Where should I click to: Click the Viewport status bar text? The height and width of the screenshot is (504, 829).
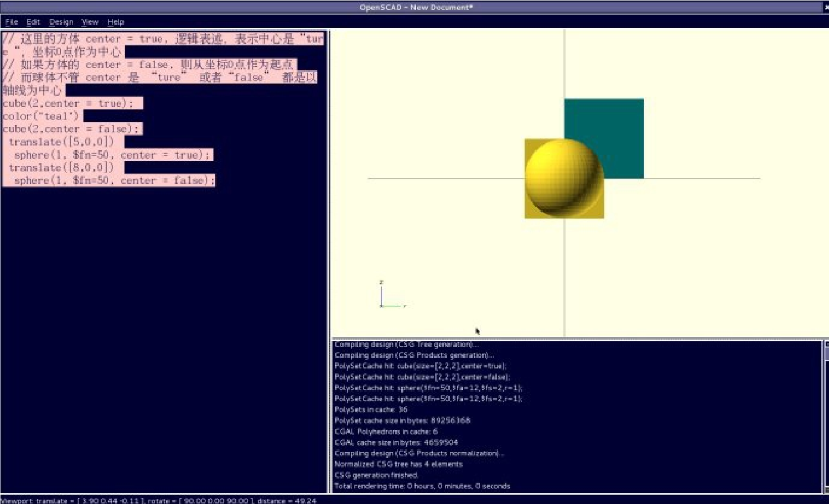[158, 501]
